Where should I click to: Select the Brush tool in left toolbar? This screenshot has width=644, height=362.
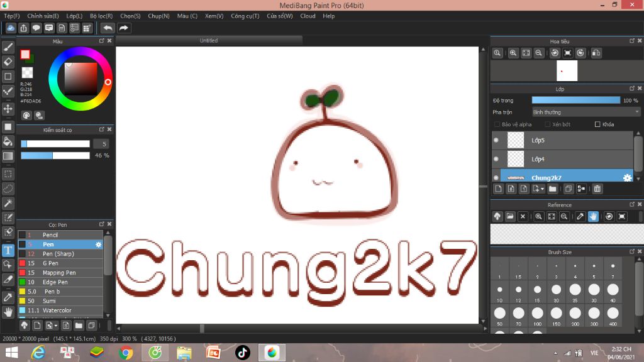8,47
